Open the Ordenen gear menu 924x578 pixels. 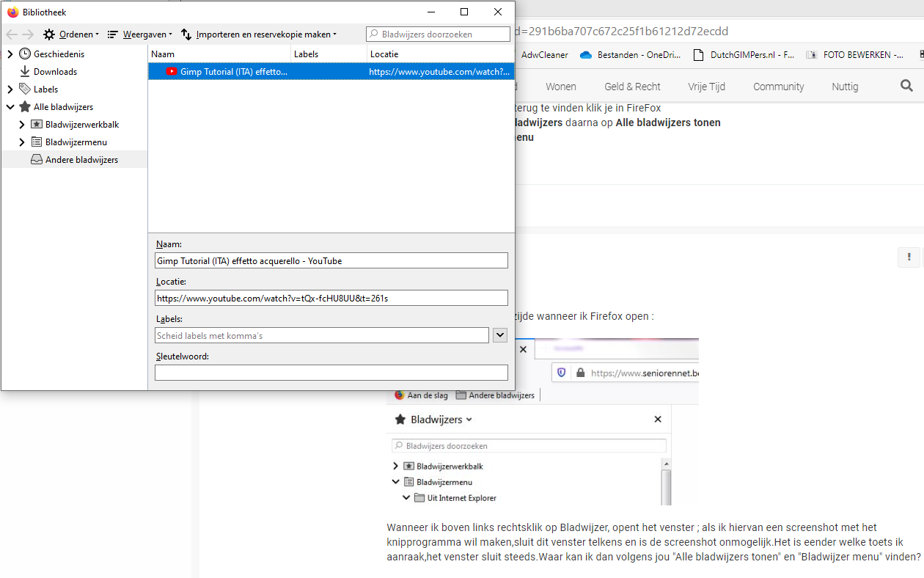tap(70, 34)
